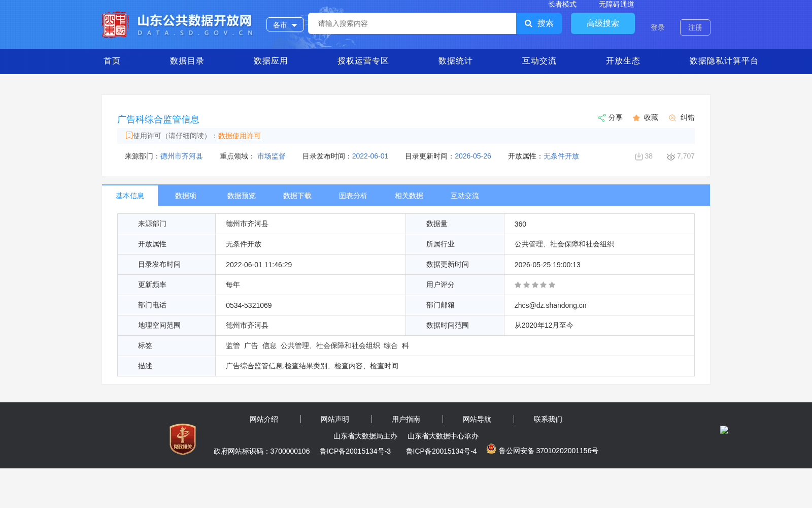Open 网站声明 footer link

pos(335,419)
